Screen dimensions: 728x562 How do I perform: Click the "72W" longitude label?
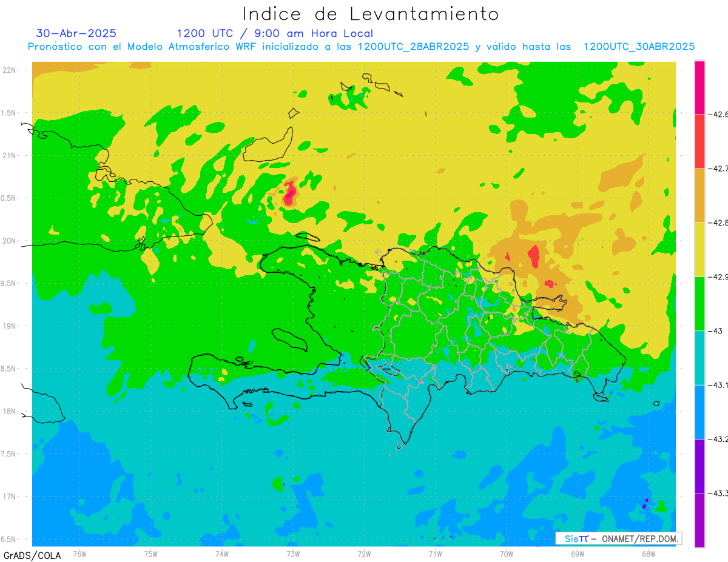tap(364, 554)
